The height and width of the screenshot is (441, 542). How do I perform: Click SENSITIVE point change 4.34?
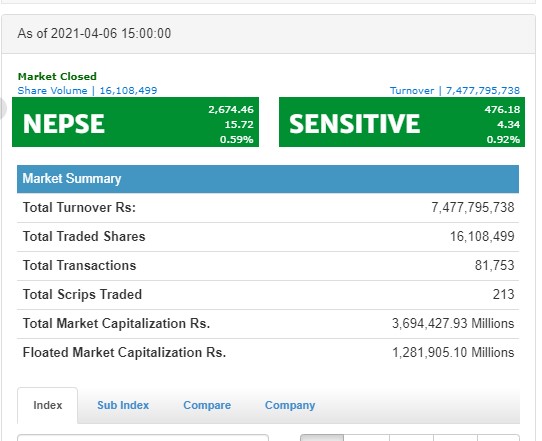click(x=508, y=124)
